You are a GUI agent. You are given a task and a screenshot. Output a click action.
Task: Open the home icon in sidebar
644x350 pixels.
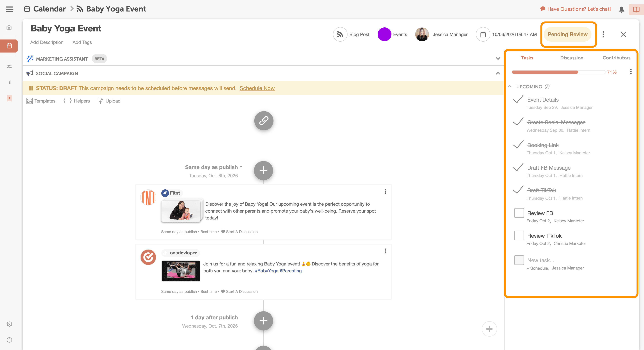pyautogui.click(x=9, y=27)
